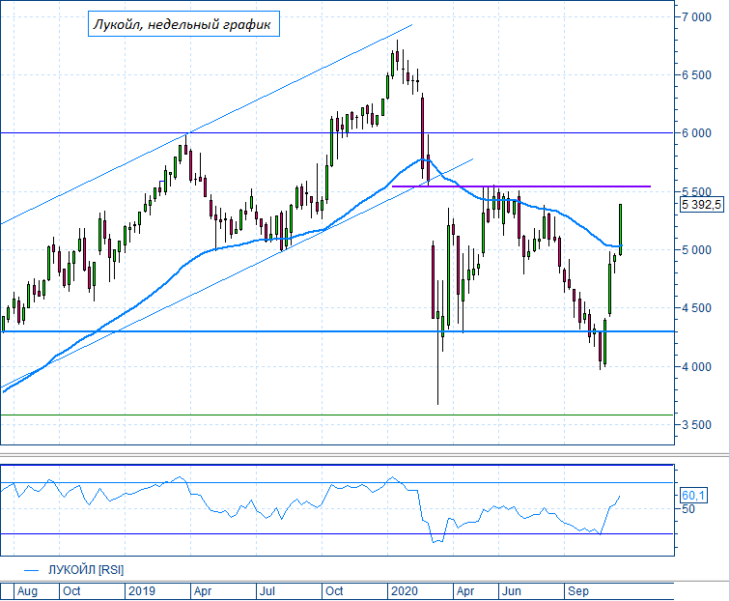The image size is (730, 601).
Task: Click the 3 500 price axis label
Action: (x=696, y=425)
